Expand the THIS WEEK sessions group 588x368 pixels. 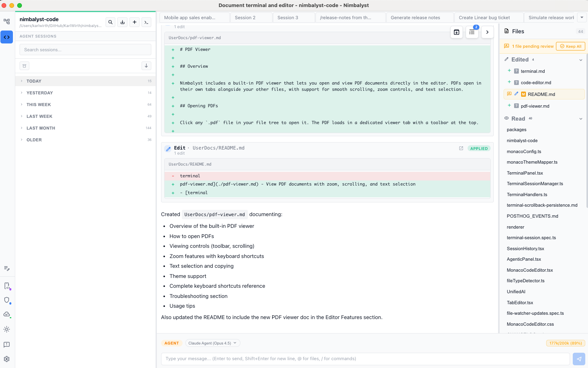(x=85, y=105)
